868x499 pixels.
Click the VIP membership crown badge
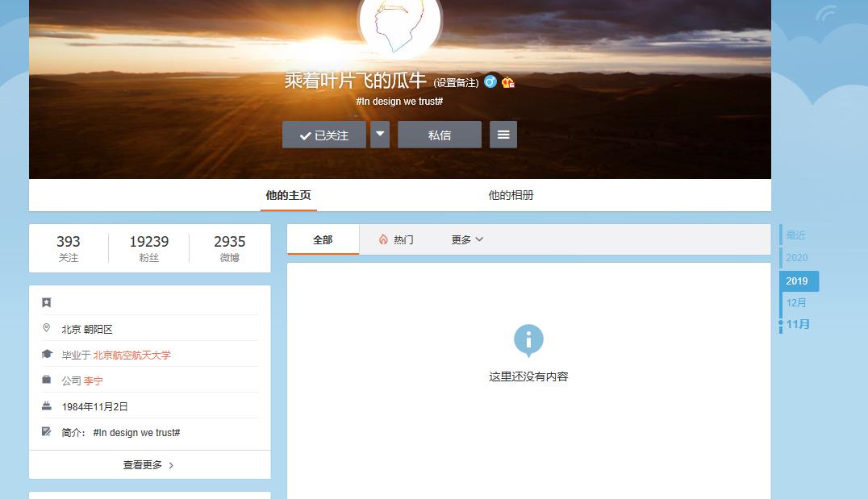[x=507, y=82]
